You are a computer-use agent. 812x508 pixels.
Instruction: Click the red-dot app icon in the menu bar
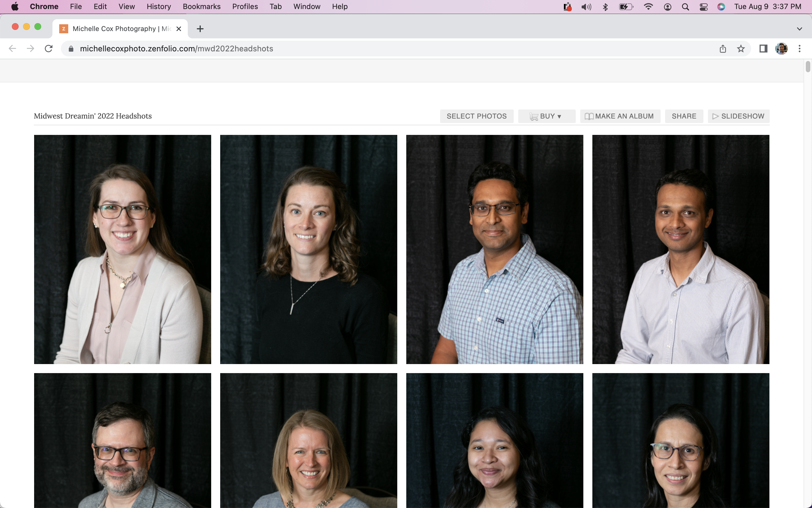[x=567, y=7]
